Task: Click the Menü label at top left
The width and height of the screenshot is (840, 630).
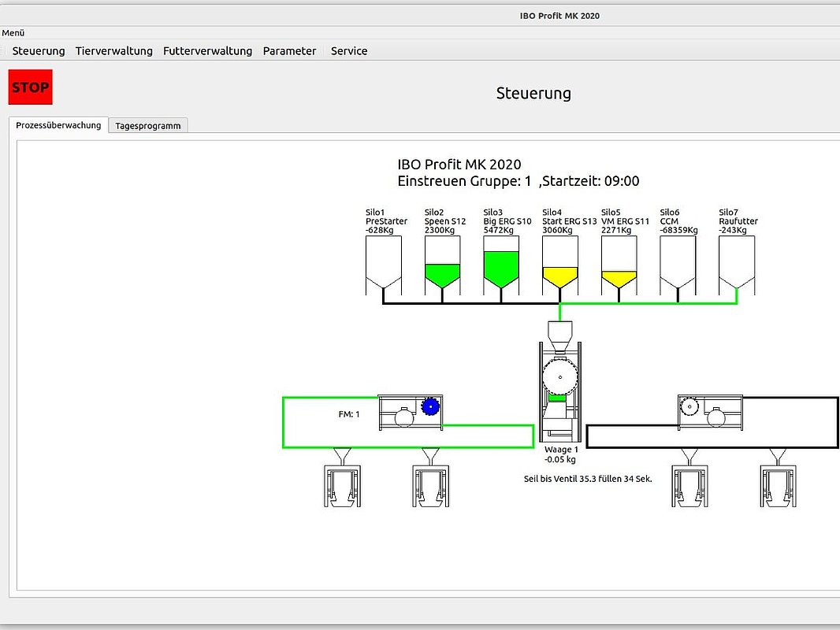Action: (13, 33)
